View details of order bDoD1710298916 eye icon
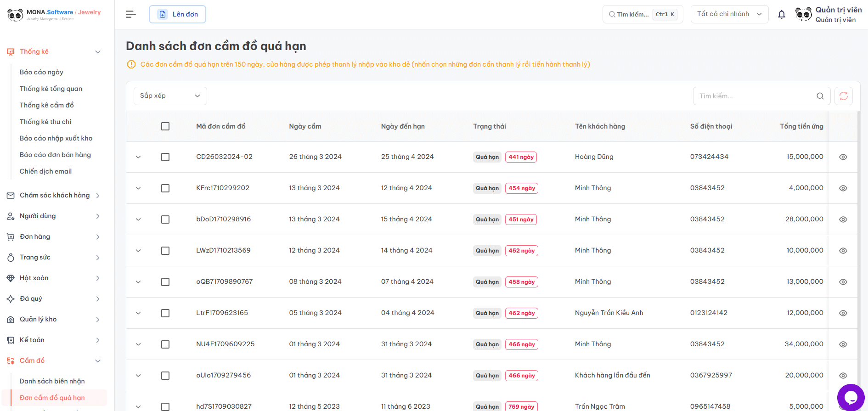 [843, 220]
